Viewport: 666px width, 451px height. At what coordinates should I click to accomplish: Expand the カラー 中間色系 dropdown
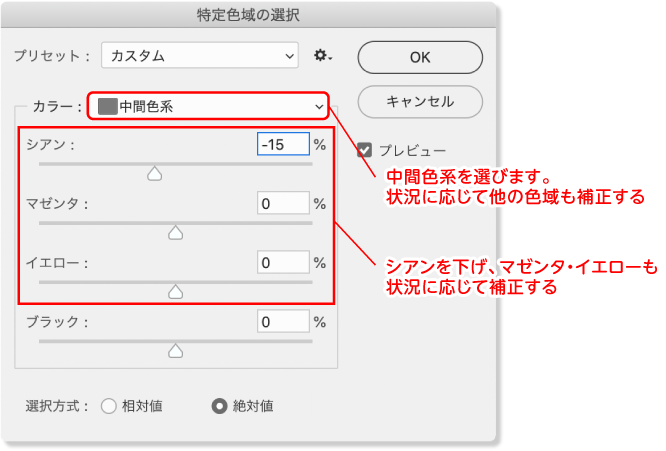click(x=208, y=106)
